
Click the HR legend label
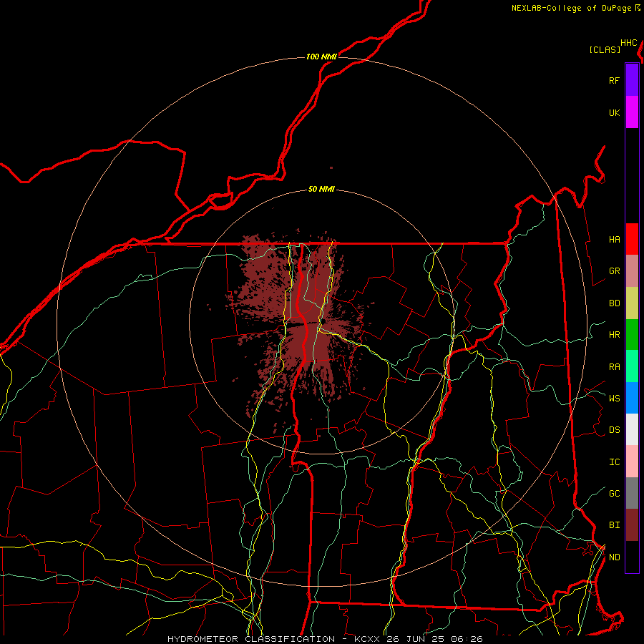click(614, 335)
